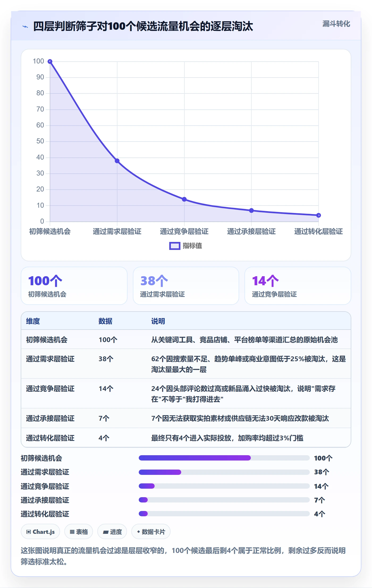Click the lightning icon beside the title
Image resolution: width=372 pixels, height=588 pixels.
pos(25,27)
